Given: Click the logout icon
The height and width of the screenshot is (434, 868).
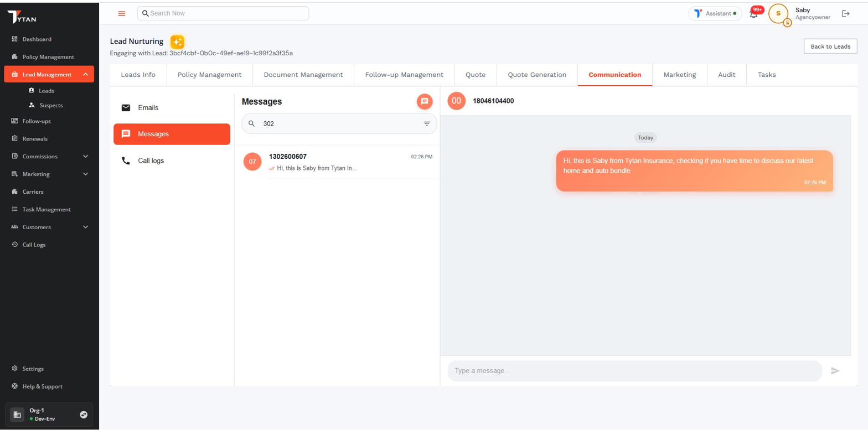Looking at the screenshot, I should pos(845,14).
